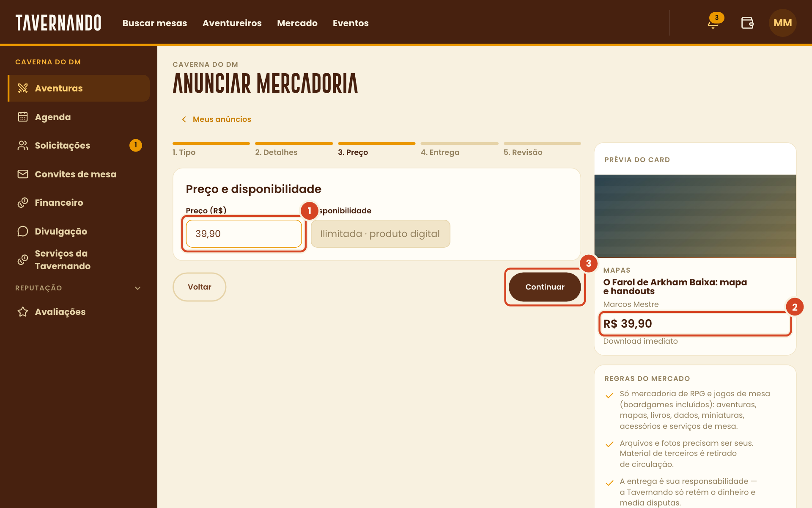Jump to step 5. Revisão

coord(542,150)
